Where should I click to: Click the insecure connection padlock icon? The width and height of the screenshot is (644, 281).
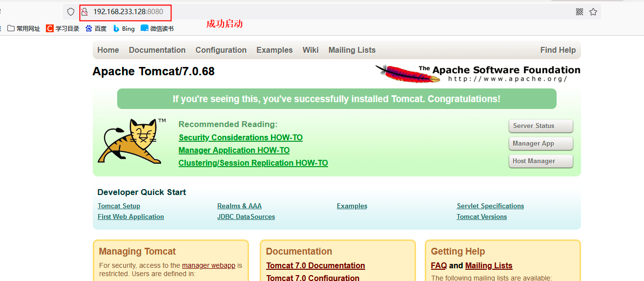84,12
